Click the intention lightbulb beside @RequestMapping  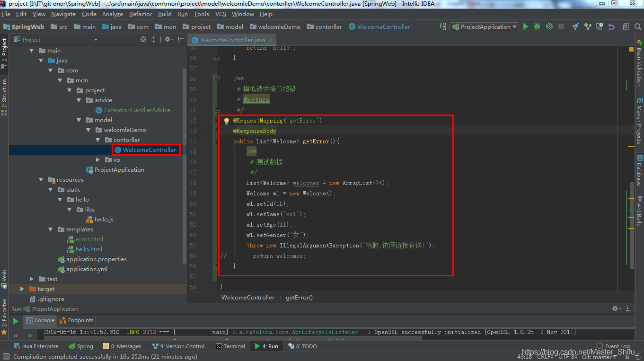[226, 121]
